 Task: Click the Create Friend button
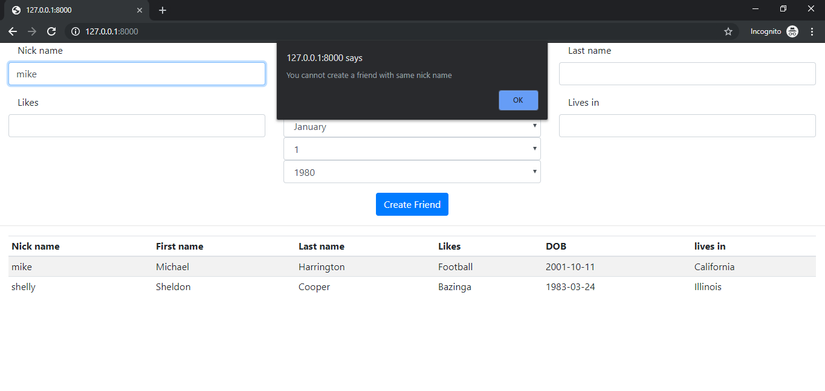point(412,204)
